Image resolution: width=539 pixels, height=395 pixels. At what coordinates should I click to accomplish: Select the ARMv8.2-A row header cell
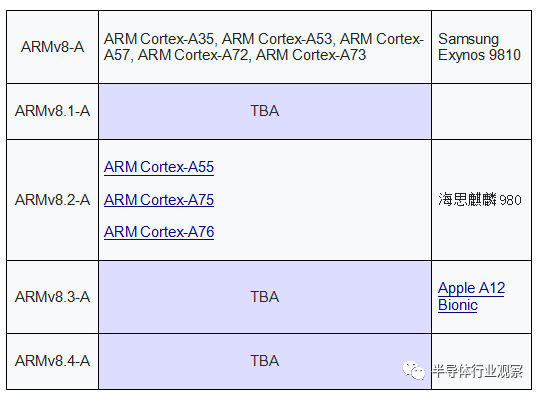[x=53, y=200]
